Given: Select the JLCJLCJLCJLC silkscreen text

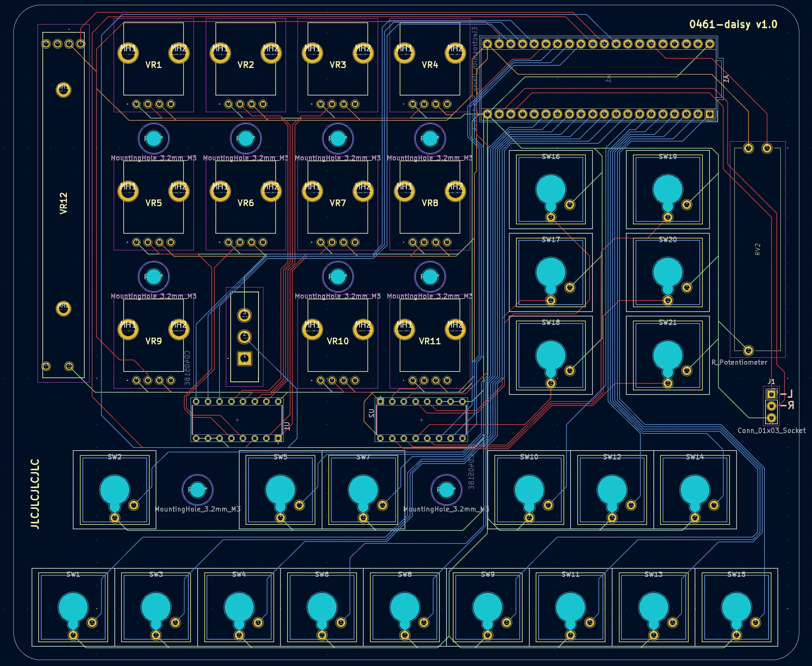Looking at the screenshot, I should click(35, 493).
